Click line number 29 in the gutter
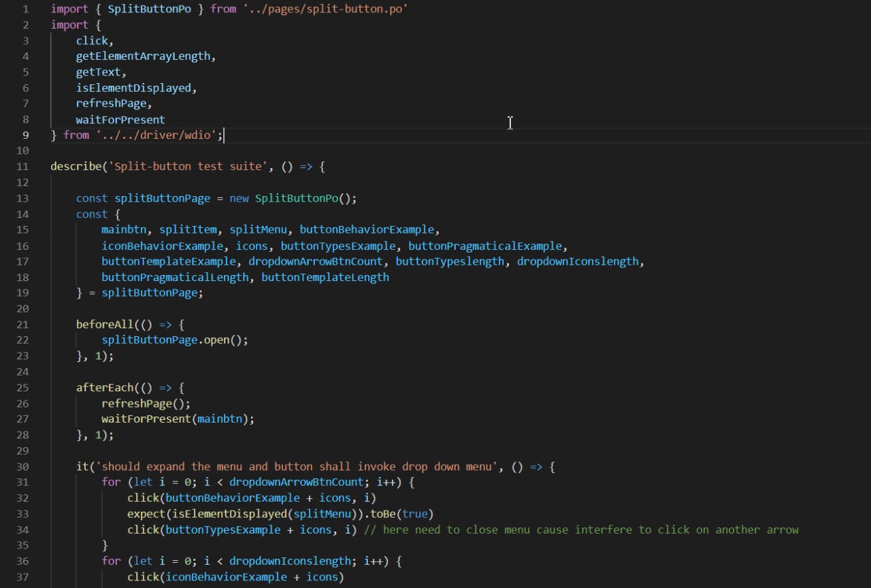The width and height of the screenshot is (871, 588). point(22,451)
